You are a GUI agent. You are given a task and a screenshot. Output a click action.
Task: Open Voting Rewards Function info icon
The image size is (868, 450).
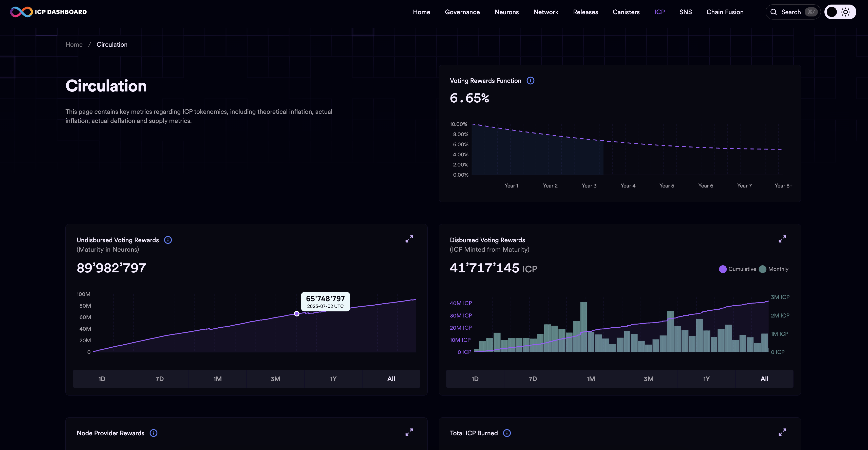530,81
